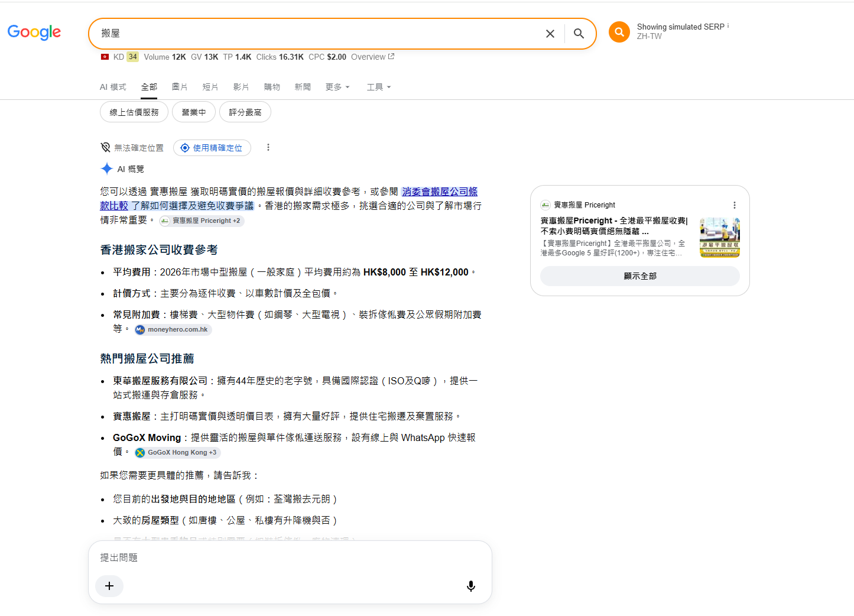Screen dimensions: 854x616
Task: Expand the 工具 dropdown
Action: point(379,87)
